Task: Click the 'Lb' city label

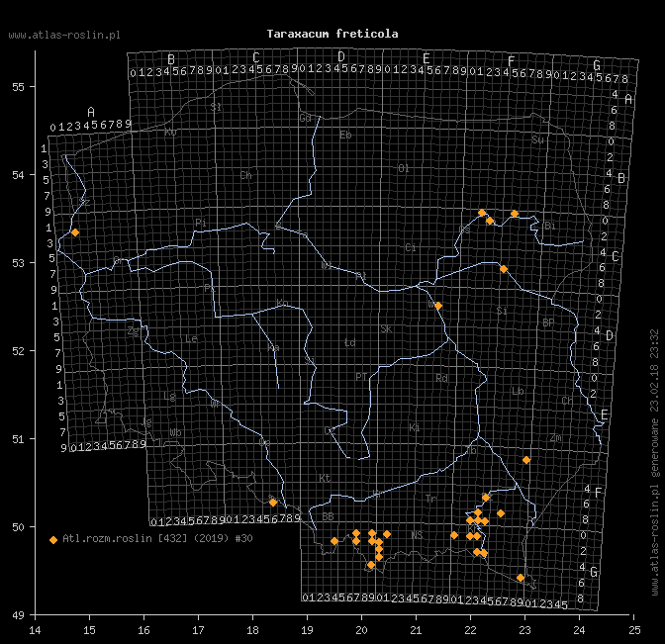Action: point(518,391)
